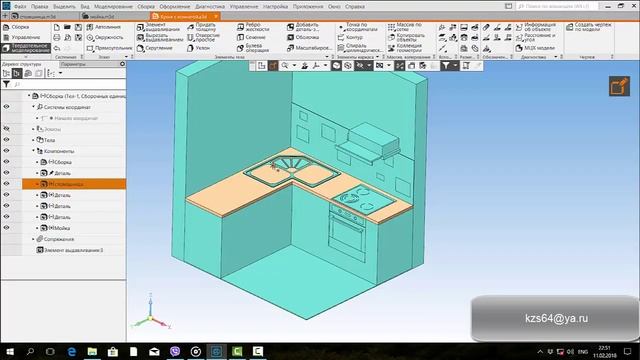Expand the Эскизы tree node
Viewport: 640px width, 360px height.
pyautogui.click(x=33, y=129)
